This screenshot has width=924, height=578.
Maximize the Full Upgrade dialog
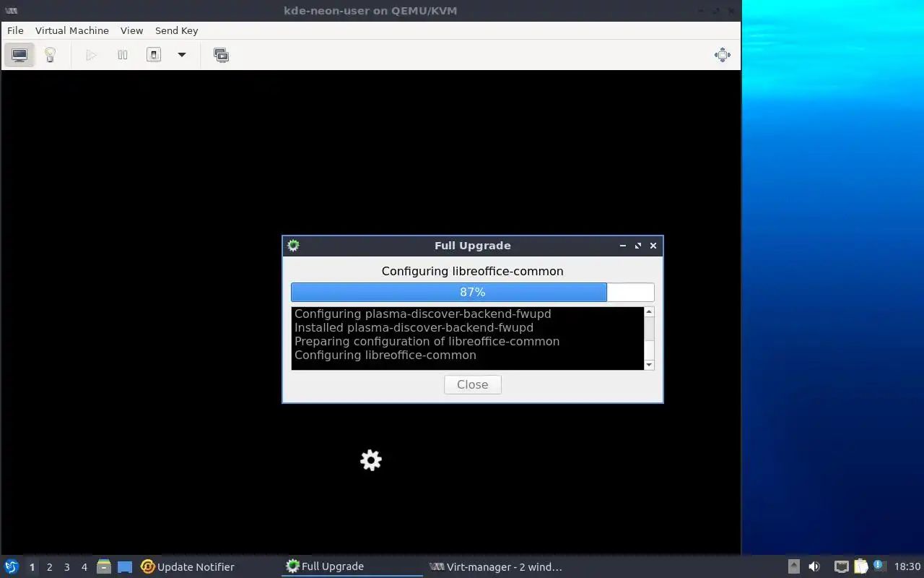coord(638,246)
